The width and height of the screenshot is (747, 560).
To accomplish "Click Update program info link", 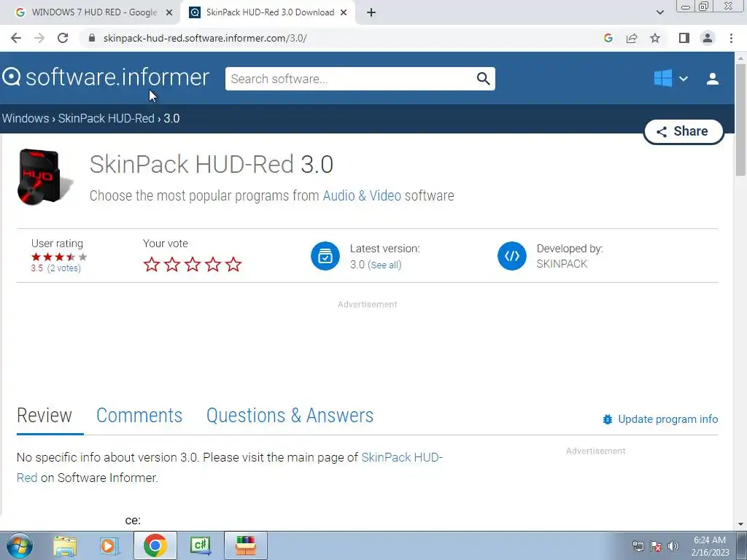I will (x=660, y=419).
